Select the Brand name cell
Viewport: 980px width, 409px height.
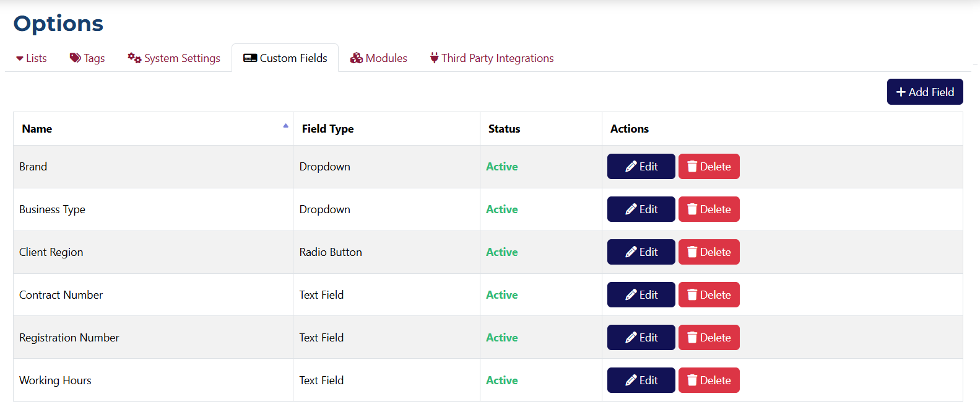154,167
